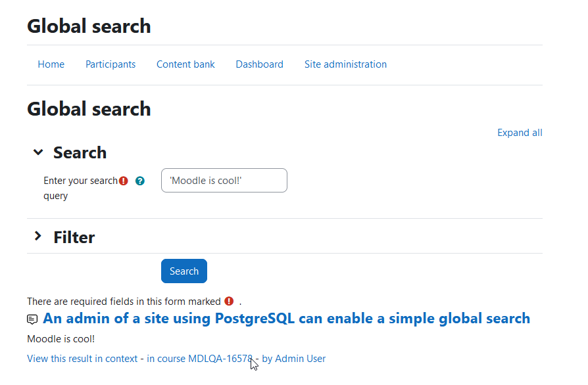This screenshot has width=588, height=385.
Task: Open course MDLQA-16578 link
Action: point(199,359)
